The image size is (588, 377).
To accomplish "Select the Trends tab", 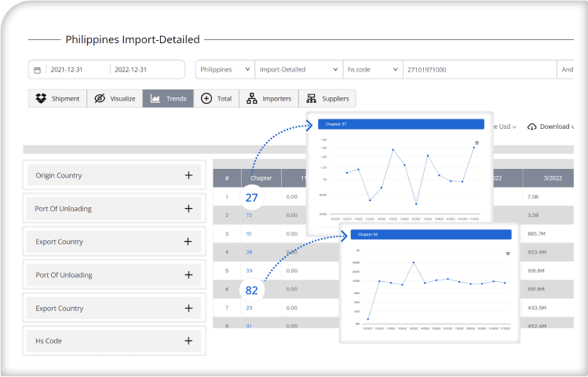I will pos(168,99).
